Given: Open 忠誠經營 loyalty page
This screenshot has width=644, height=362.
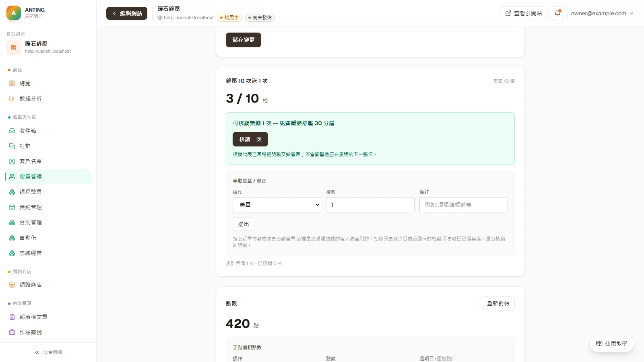Looking at the screenshot, I should [x=48, y=253].
